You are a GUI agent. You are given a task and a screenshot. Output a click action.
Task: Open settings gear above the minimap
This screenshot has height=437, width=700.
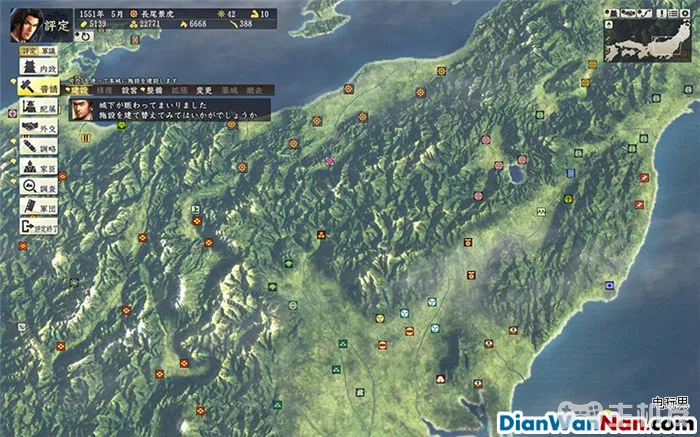tap(685, 13)
